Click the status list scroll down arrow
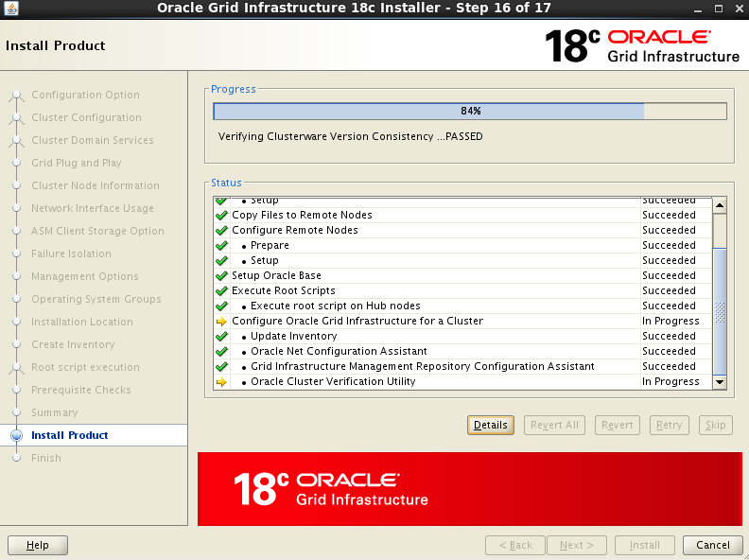 tap(720, 382)
